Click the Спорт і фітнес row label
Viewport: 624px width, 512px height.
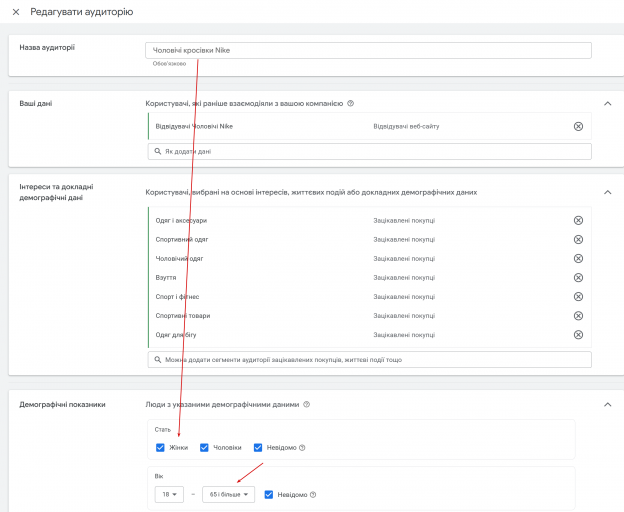coord(177,297)
